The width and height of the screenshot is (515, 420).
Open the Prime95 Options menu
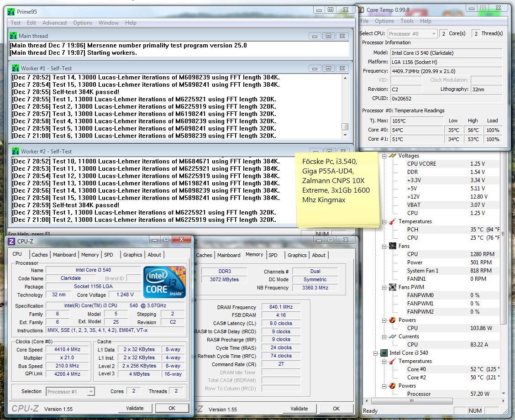tap(83, 23)
